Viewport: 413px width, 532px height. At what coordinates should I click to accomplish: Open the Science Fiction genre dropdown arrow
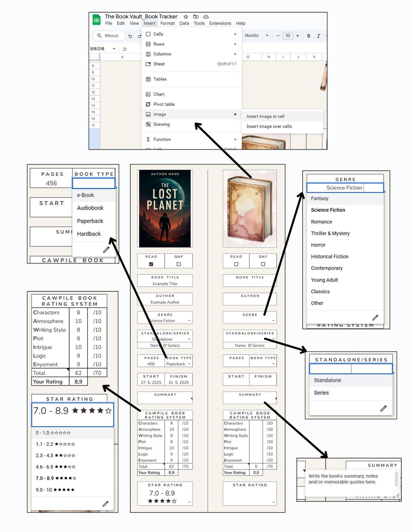[x=189, y=321]
